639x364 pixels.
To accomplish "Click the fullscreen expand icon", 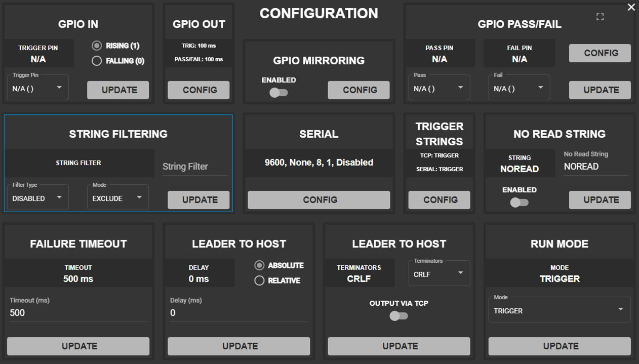I will pyautogui.click(x=600, y=17).
